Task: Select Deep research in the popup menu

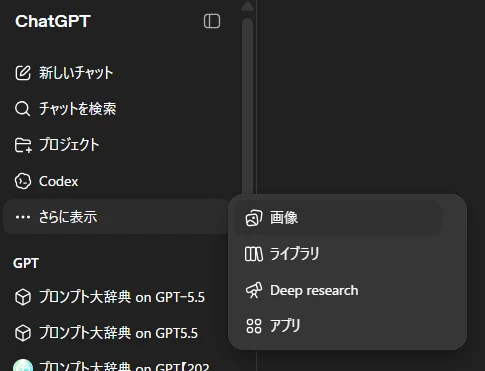Action: [x=338, y=290]
